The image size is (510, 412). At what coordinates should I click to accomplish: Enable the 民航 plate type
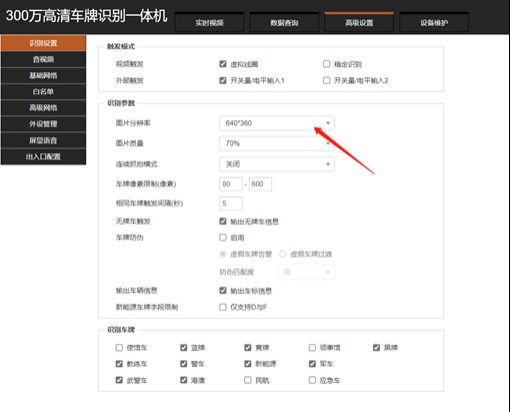[x=248, y=380]
